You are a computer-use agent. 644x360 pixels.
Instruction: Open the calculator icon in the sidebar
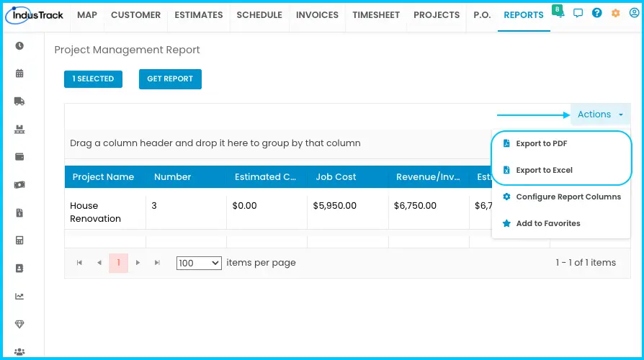(x=19, y=240)
